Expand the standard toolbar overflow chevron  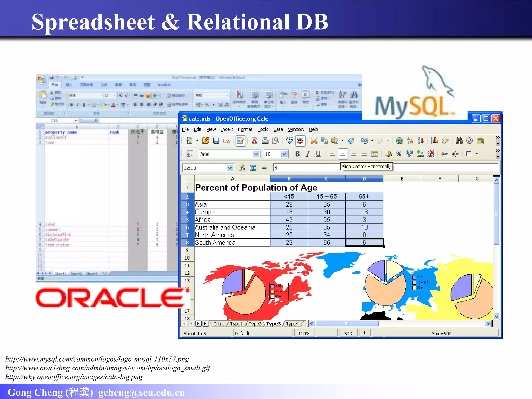coord(498,137)
